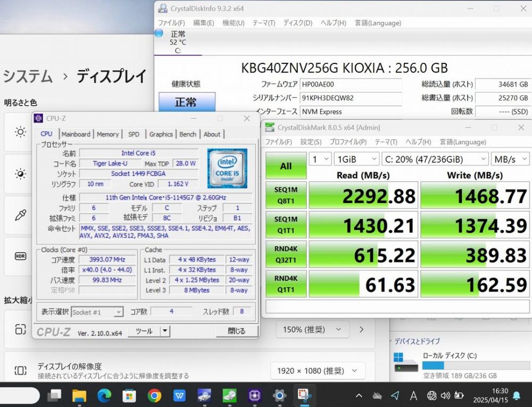Open the network globe tray icon
The height and width of the screenshot is (407, 532).
[431, 395]
